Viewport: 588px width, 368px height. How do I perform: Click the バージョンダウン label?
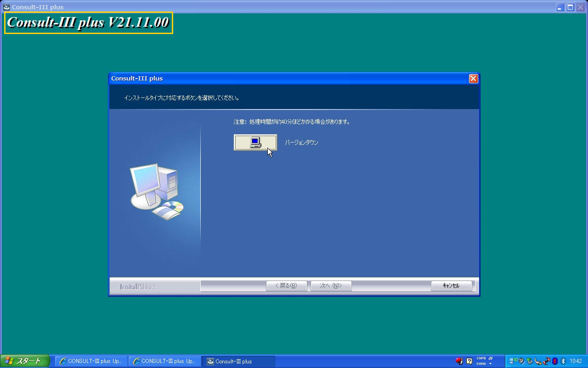tap(301, 143)
